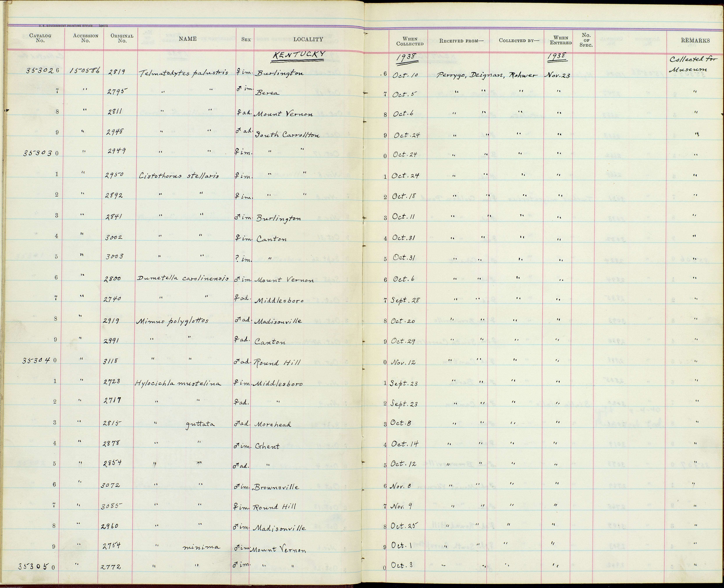Click the Oct. 3 collected date
The height and width of the screenshot is (588, 724).
click(402, 565)
